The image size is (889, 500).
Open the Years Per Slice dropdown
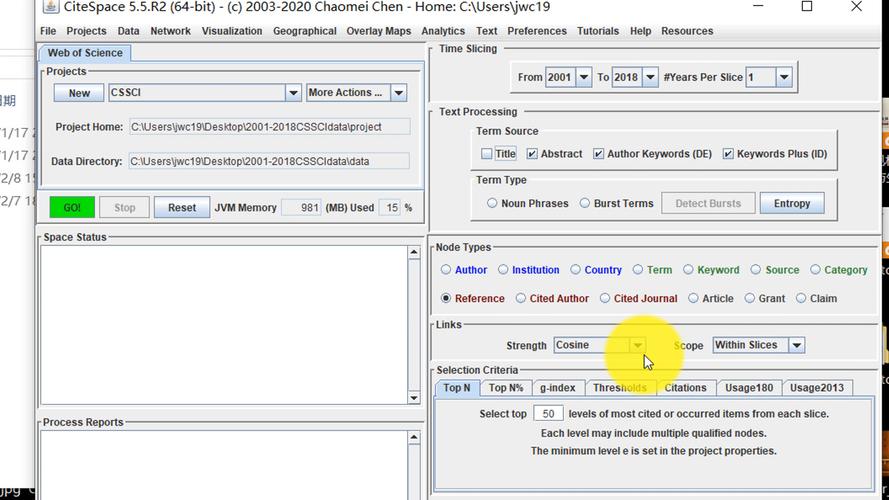click(784, 77)
